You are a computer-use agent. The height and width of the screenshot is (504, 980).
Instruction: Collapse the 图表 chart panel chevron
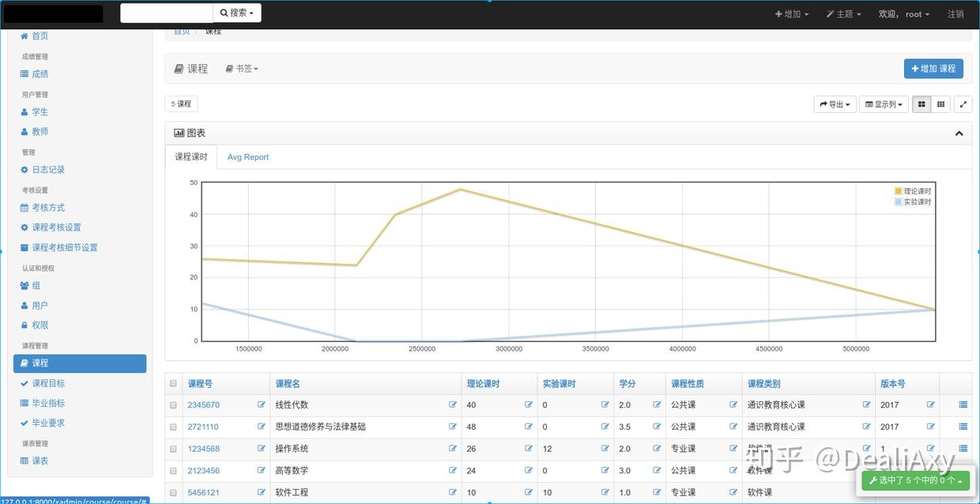point(959,132)
